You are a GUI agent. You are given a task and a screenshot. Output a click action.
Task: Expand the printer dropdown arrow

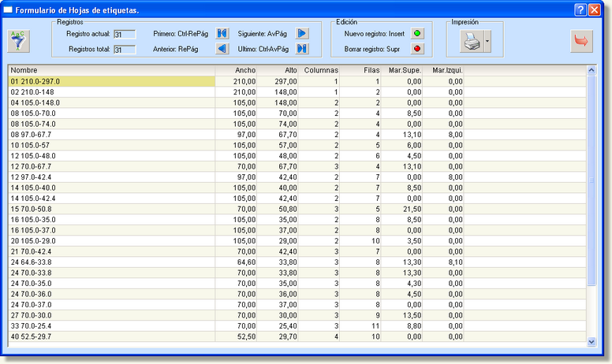click(487, 41)
